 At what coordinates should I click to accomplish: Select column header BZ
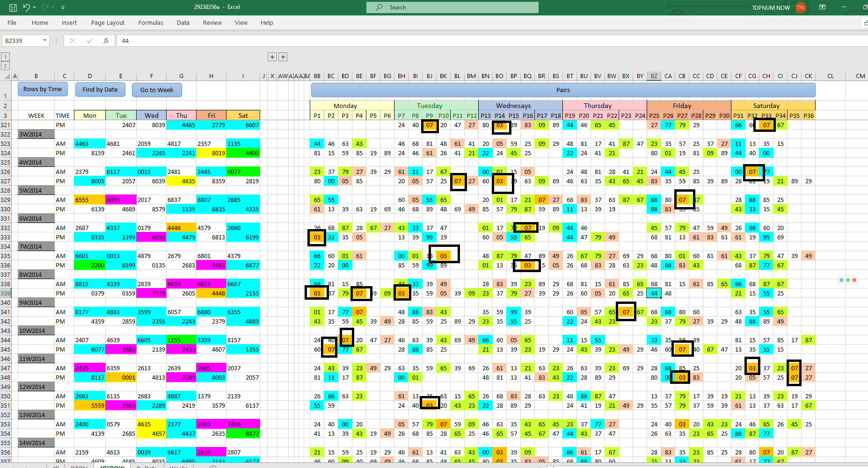654,76
